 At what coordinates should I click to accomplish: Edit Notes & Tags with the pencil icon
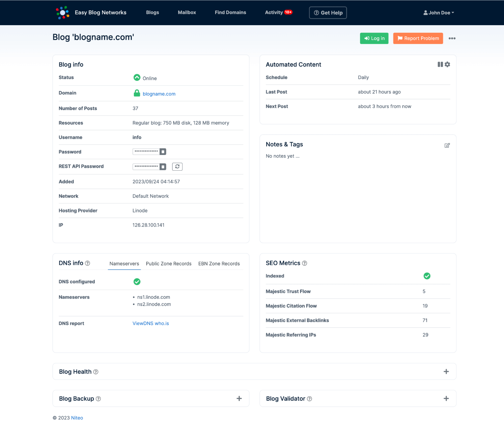point(447,145)
